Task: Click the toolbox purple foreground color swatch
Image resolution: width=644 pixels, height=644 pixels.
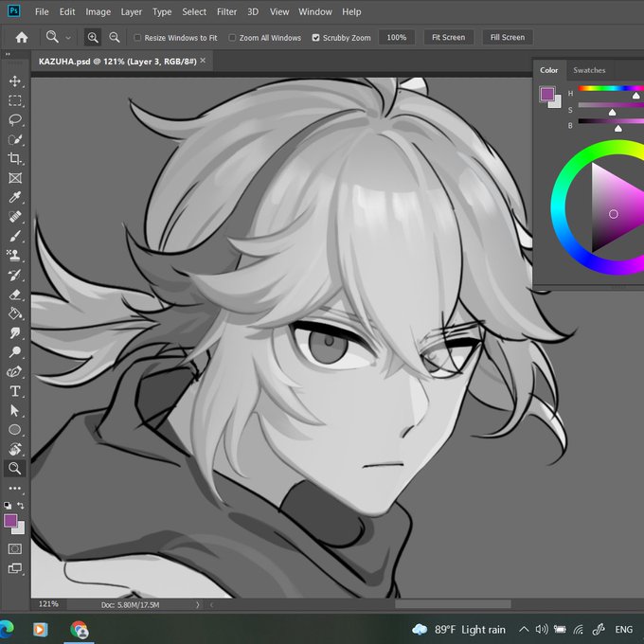Action: pos(10,521)
